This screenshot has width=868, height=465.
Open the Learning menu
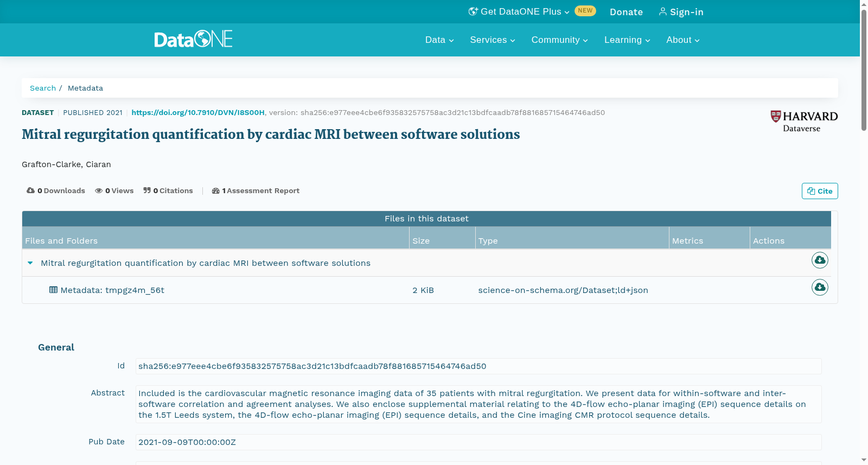click(x=627, y=40)
